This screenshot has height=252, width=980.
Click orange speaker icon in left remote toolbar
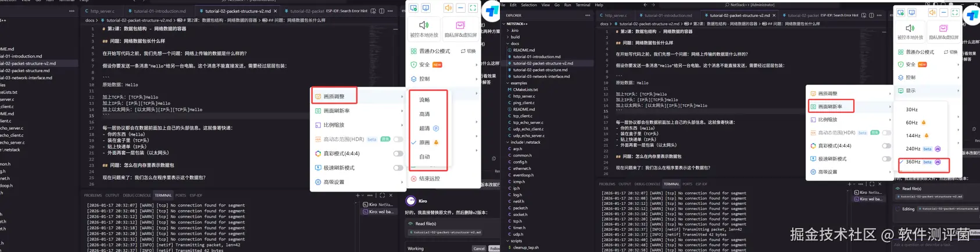[448, 8]
